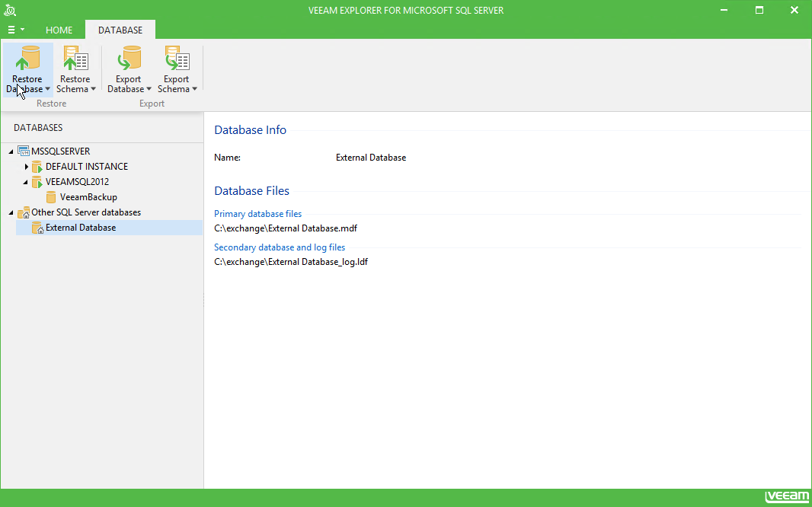Select MSSQLSERVER in the tree
The image size is (812, 507).
[61, 151]
